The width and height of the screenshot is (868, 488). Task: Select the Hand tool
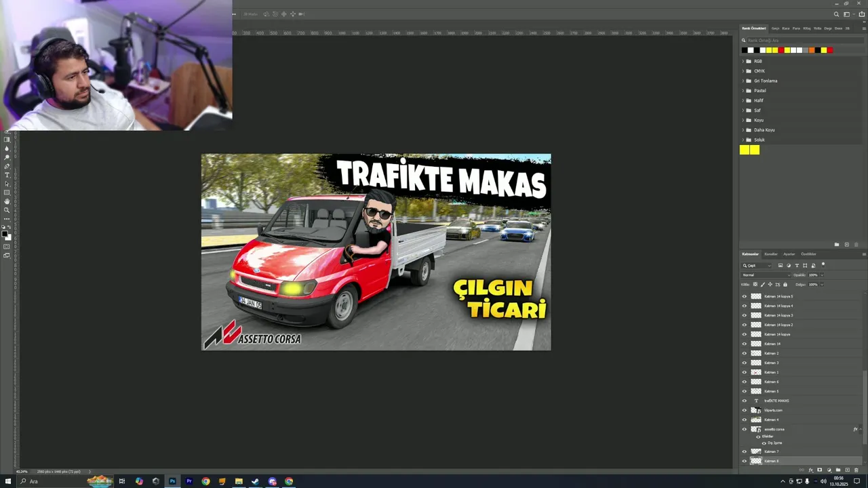point(7,201)
